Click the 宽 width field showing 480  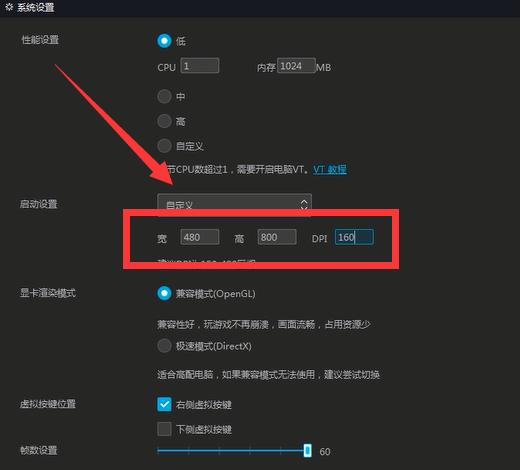200,237
